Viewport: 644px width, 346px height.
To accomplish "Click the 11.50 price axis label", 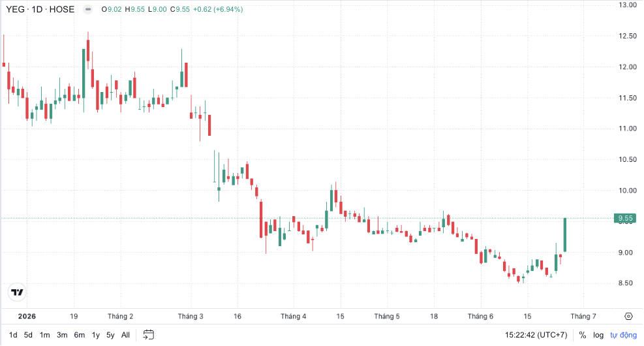I will point(628,98).
